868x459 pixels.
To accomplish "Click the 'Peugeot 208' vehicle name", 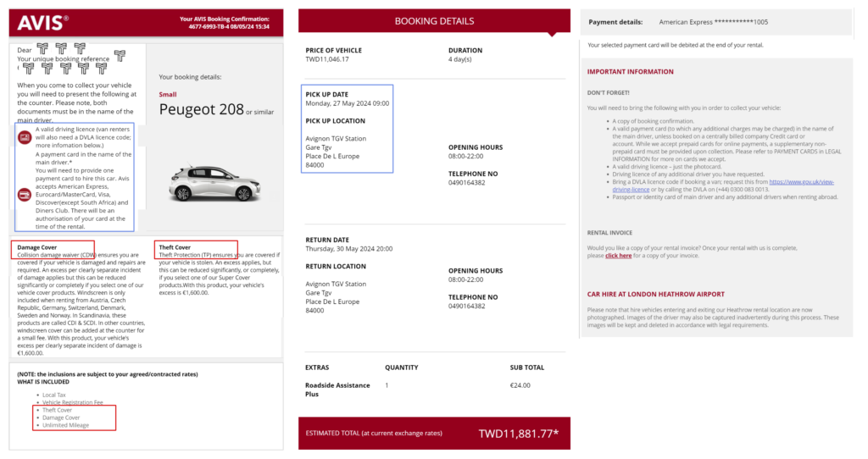I will point(201,109).
